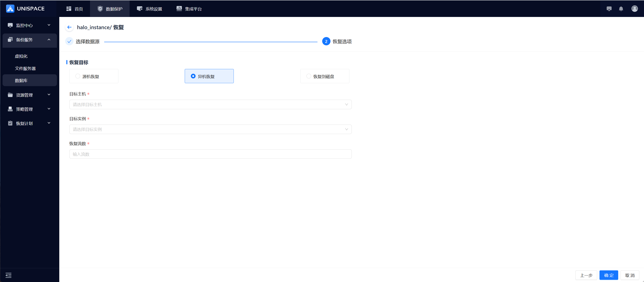Select the 异机恢复 radio option
Viewport: 644px width, 282px height.
tap(193, 76)
